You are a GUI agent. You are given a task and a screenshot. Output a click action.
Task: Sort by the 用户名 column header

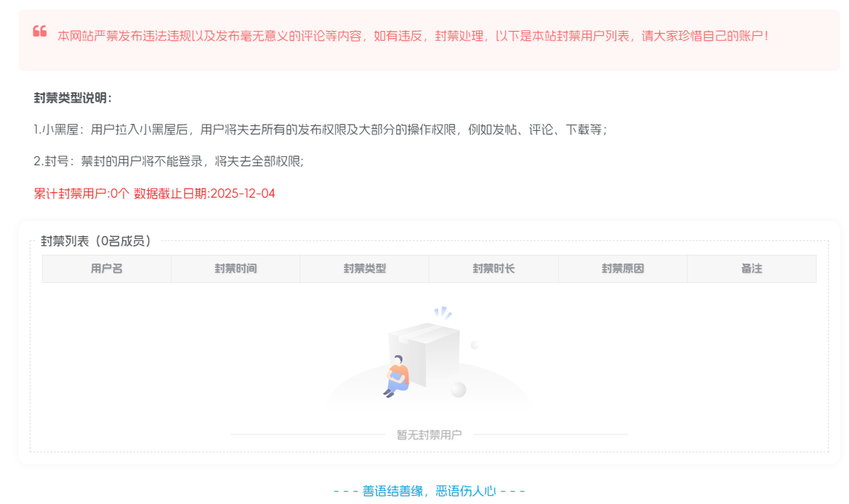(107, 269)
